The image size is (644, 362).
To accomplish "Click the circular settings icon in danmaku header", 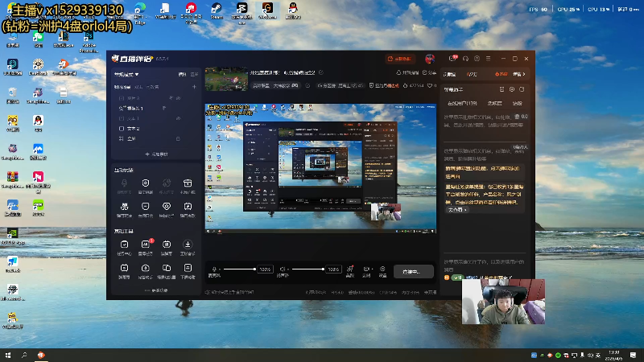I will (512, 89).
